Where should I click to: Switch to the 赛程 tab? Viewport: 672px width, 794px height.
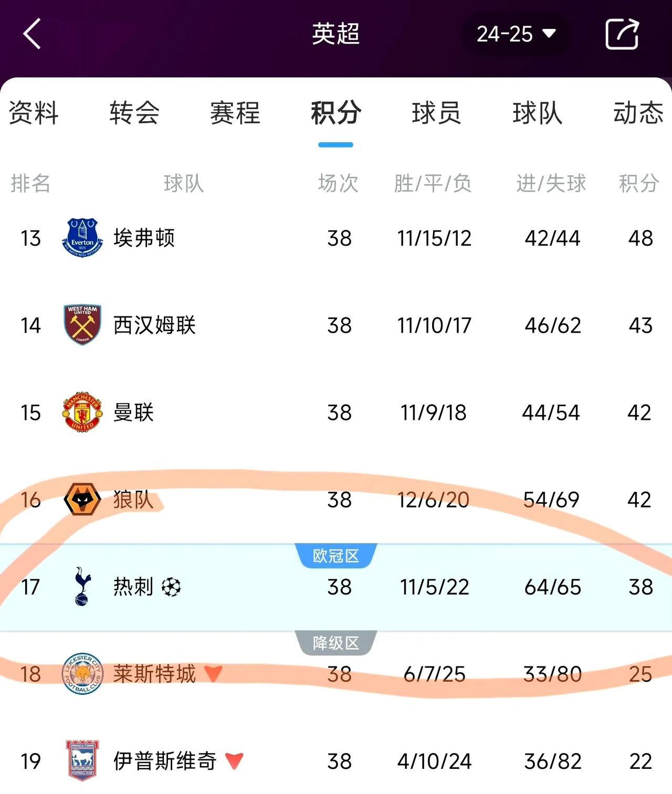pyautogui.click(x=235, y=113)
